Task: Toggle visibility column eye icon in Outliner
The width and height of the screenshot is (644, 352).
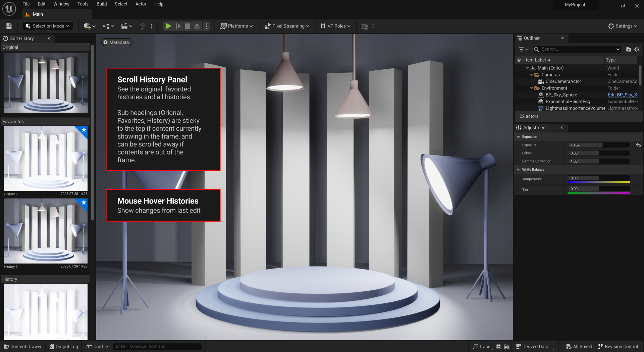Action: [x=519, y=60]
